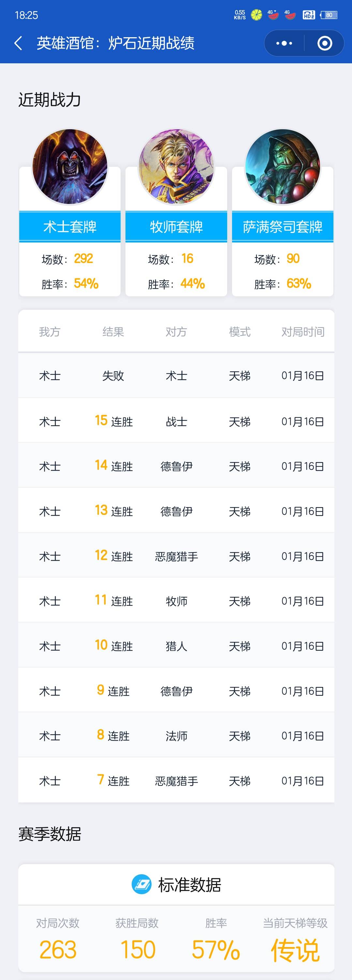Tap the 57% season win rate value
Image resolution: width=352 pixels, height=980 pixels.
coord(215,950)
